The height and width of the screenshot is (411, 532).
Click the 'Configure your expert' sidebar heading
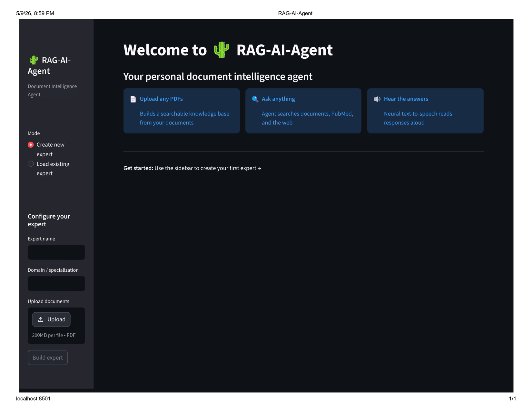click(x=49, y=220)
